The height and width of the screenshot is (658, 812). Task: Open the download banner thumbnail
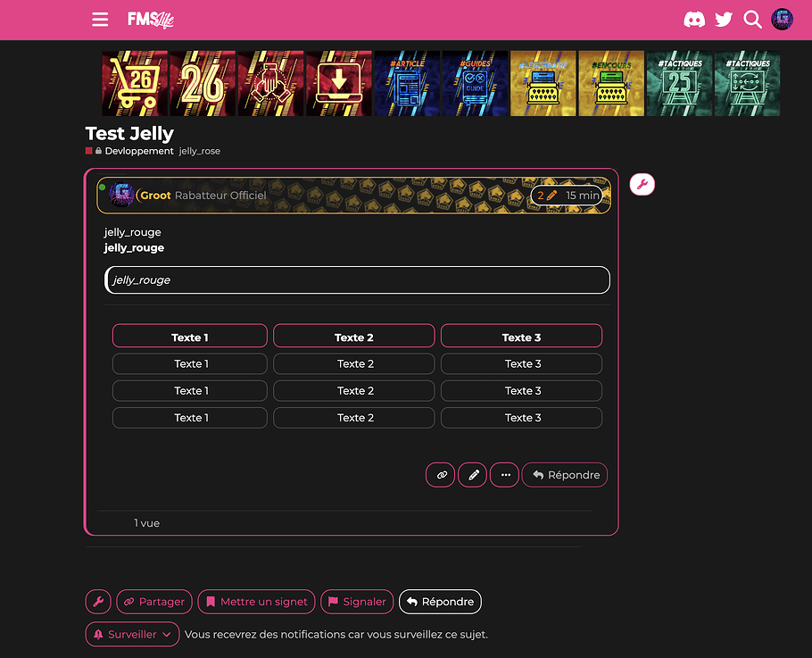coord(339,84)
